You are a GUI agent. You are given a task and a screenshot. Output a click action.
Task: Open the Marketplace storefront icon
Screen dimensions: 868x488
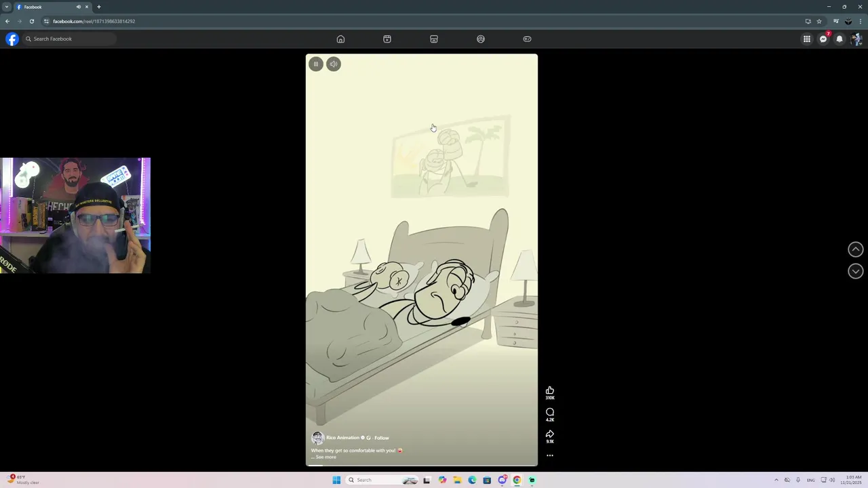[434, 39]
